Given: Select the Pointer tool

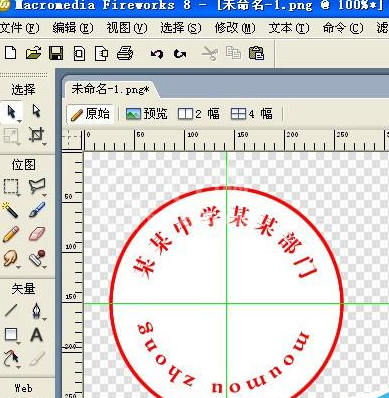Looking at the screenshot, I should tap(12, 112).
